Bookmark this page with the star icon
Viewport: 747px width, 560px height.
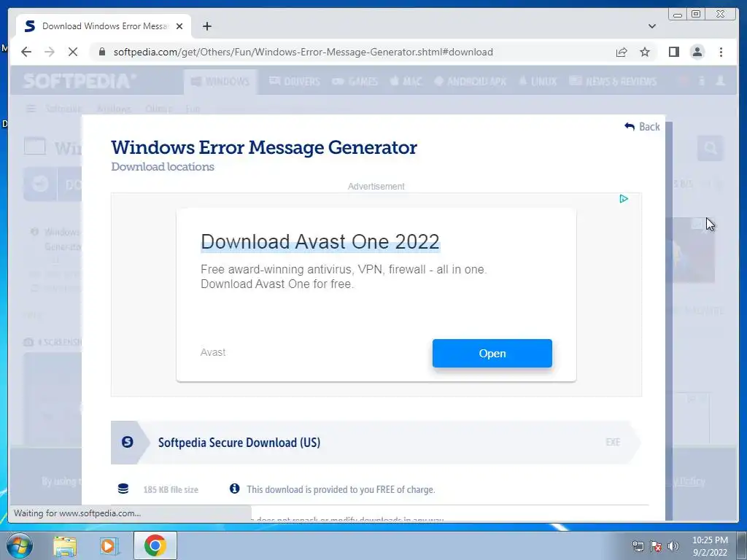tap(645, 52)
